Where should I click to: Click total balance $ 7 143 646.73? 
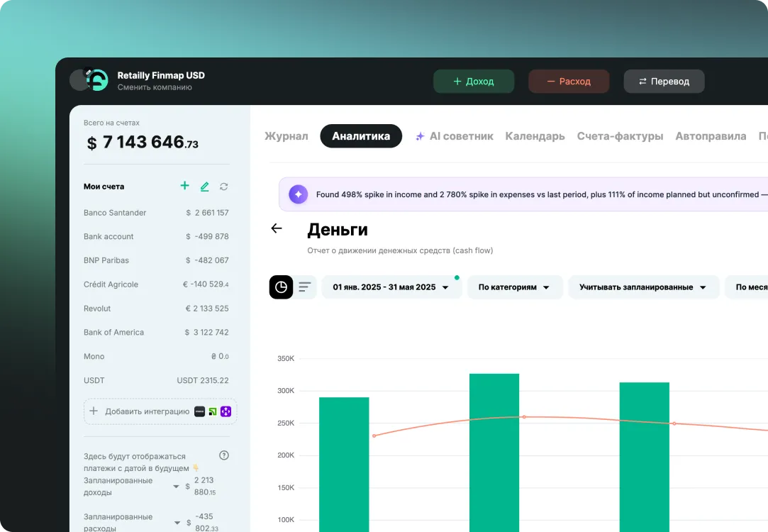tap(143, 143)
